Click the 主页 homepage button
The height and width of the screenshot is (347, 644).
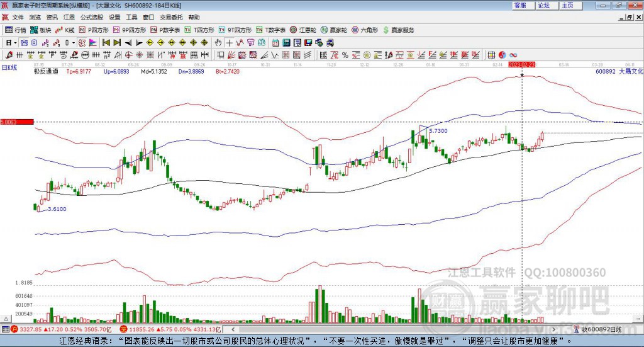571,5
